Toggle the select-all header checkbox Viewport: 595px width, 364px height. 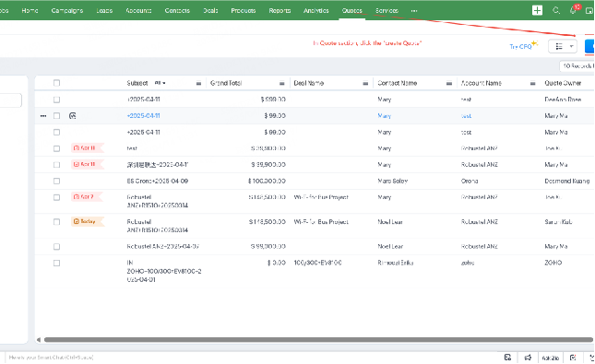pyautogui.click(x=56, y=83)
